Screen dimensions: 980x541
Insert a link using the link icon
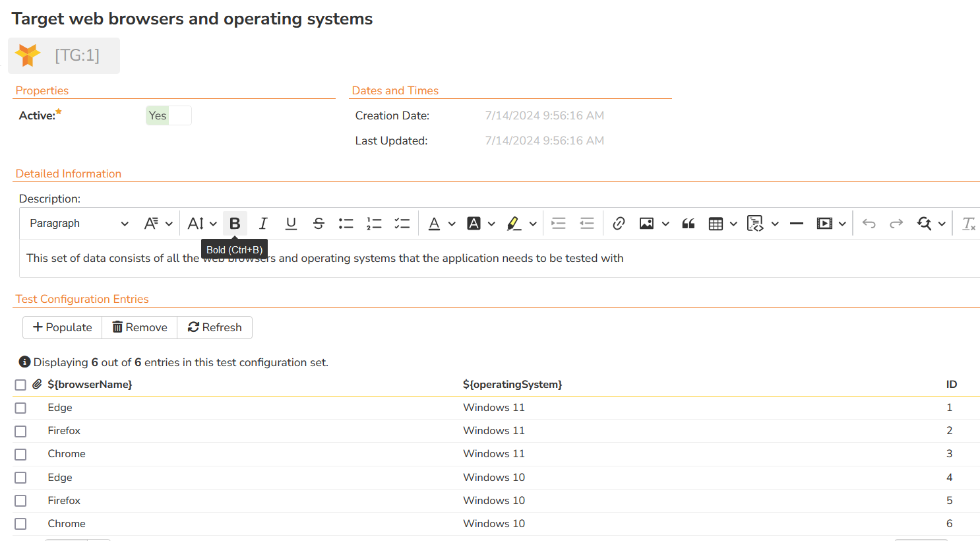pos(619,224)
